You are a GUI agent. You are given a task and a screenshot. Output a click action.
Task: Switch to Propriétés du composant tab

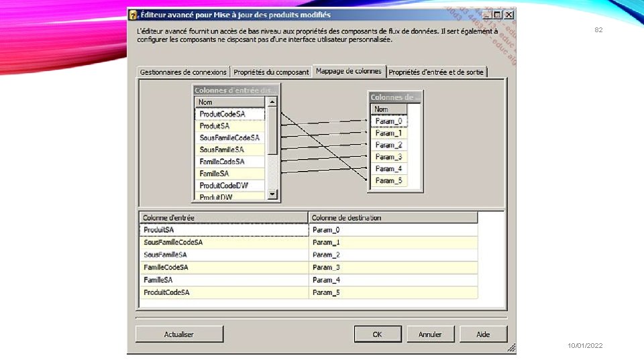pyautogui.click(x=271, y=72)
